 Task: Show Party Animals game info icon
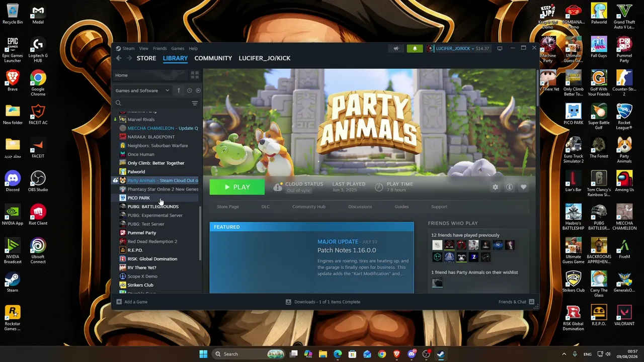click(509, 187)
